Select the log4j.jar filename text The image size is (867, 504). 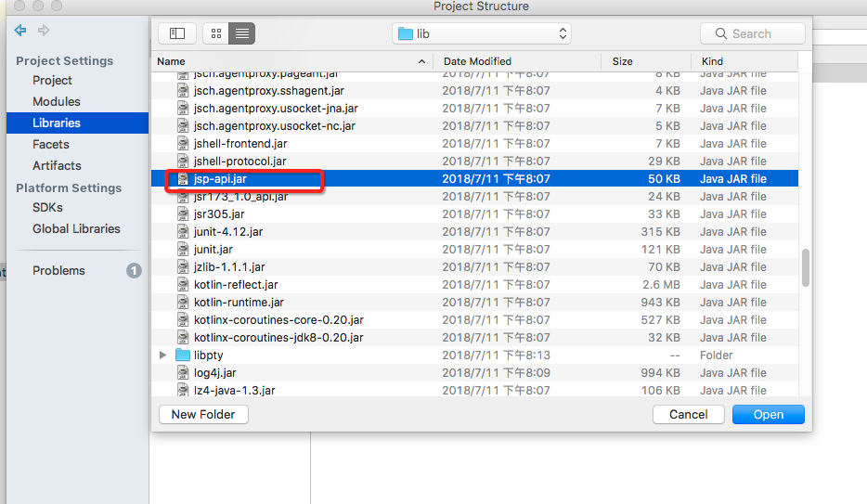click(x=215, y=373)
